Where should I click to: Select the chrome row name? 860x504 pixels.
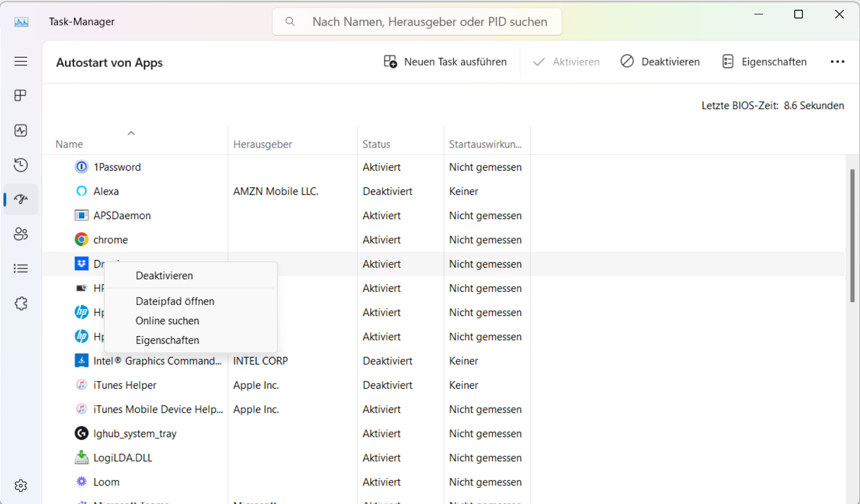tap(111, 240)
